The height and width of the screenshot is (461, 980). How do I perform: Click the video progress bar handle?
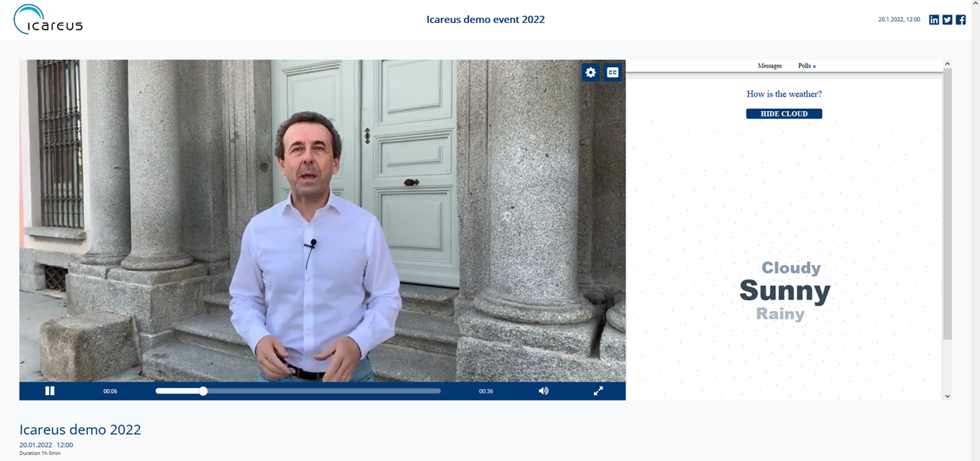click(x=203, y=391)
